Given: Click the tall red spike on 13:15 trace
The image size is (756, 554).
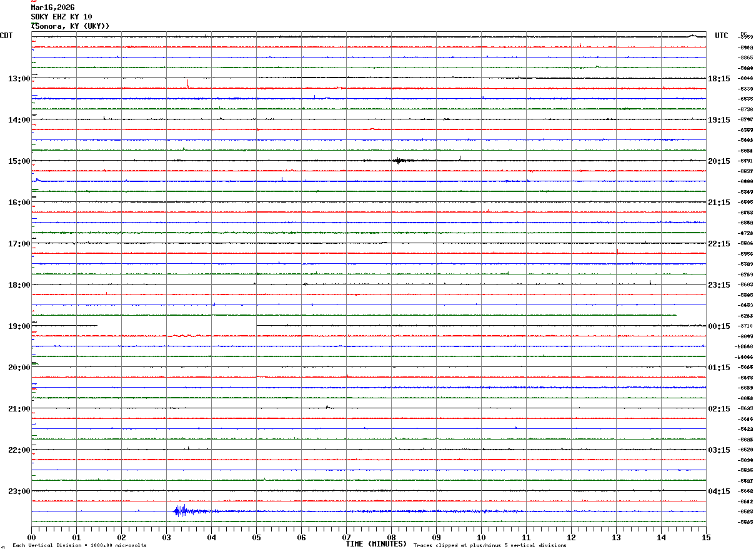Looking at the screenshot, I should pyautogui.click(x=187, y=84).
